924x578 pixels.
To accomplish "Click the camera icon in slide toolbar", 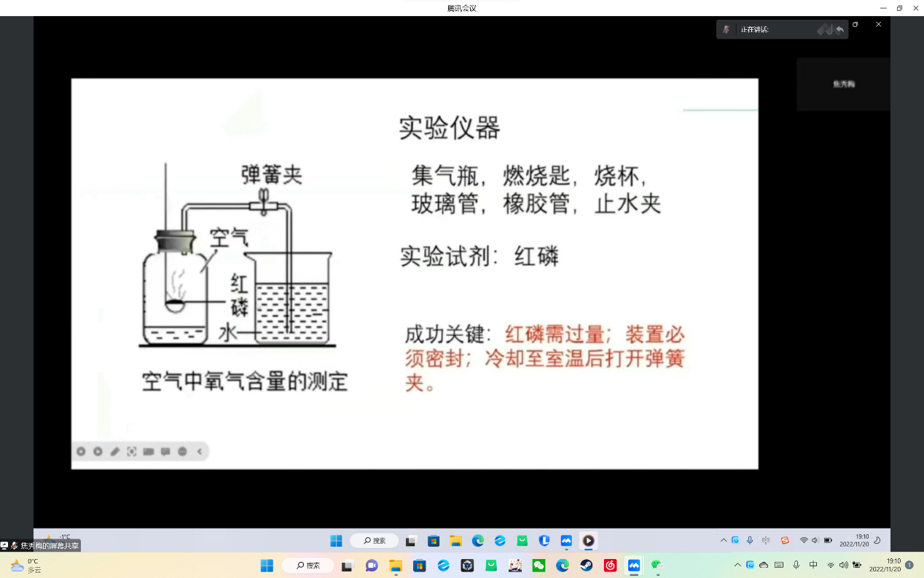I will point(149,452).
